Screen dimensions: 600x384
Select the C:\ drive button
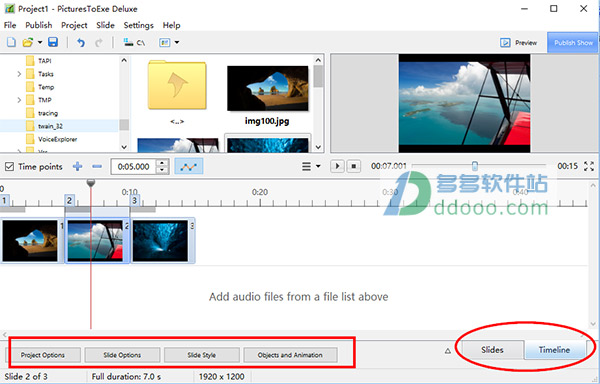pos(134,42)
